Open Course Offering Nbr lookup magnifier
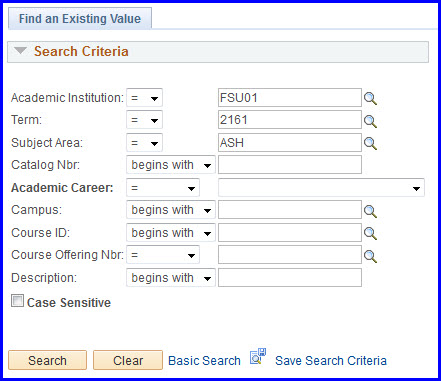Image resolution: width=441 pixels, height=381 pixels. point(370,256)
